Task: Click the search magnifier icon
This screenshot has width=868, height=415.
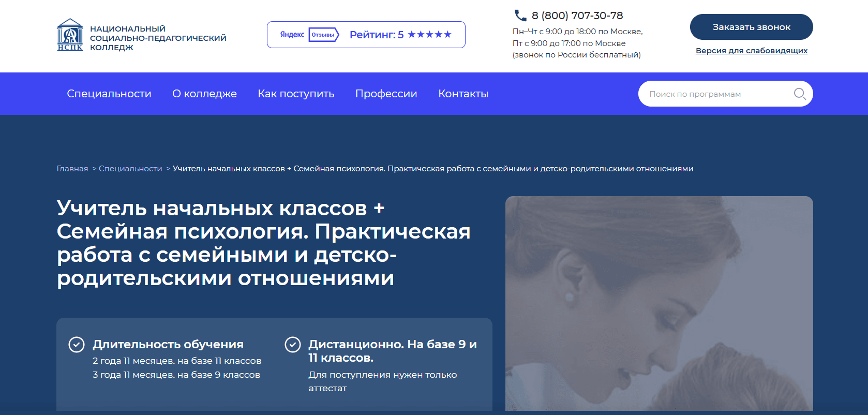Action: pyautogui.click(x=800, y=94)
